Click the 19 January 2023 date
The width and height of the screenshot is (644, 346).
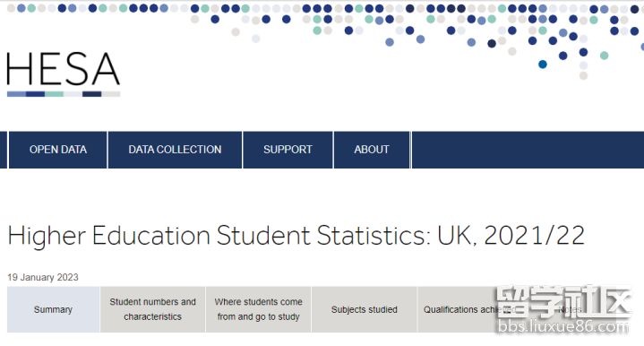[43, 277]
